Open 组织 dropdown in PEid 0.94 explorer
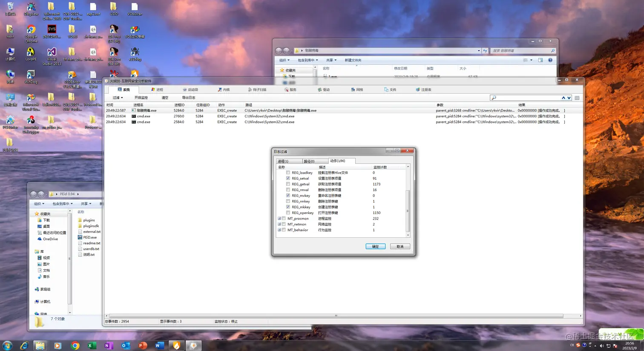Screen dimensions: 644x351 [39, 204]
